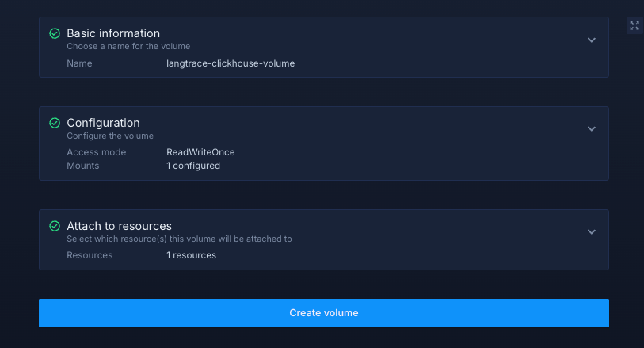
Task: Select the Configuration section heading
Action: (x=103, y=123)
